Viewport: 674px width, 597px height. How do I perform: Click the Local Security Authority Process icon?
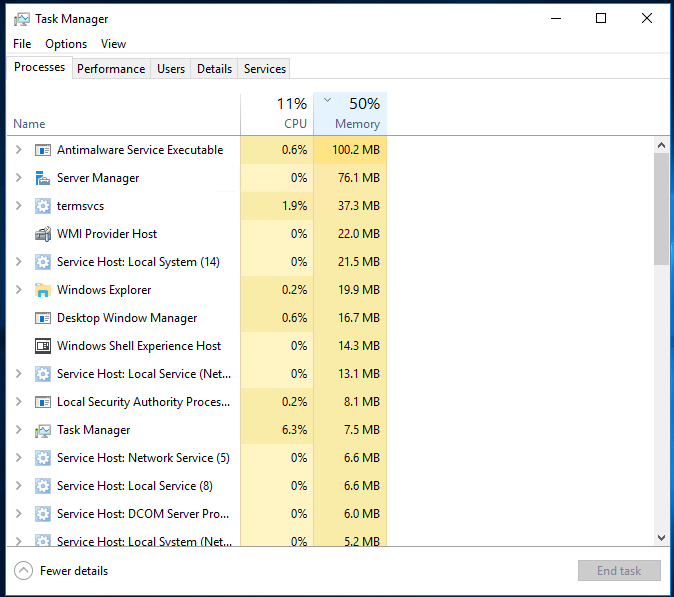pyautogui.click(x=42, y=402)
